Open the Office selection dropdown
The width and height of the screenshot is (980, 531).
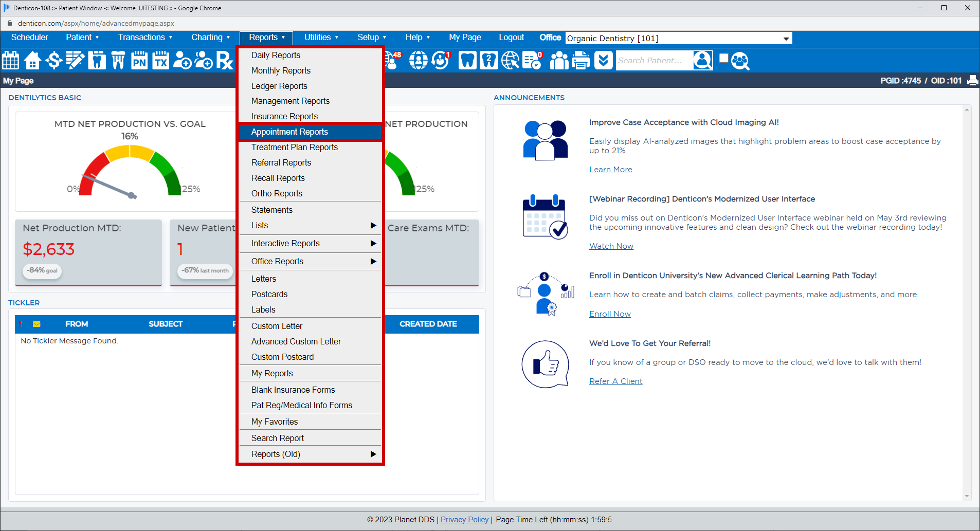tap(679, 38)
